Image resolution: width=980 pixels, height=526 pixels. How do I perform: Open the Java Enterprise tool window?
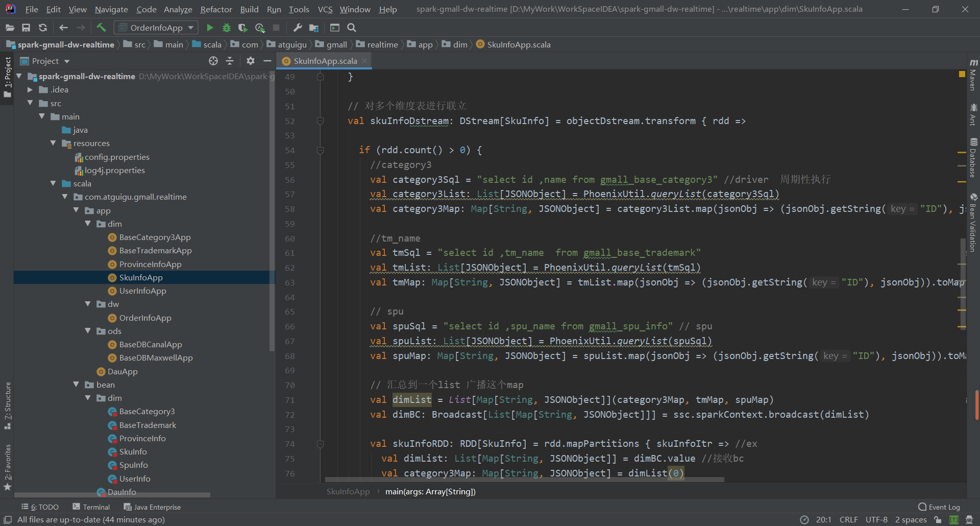pyautogui.click(x=152, y=507)
